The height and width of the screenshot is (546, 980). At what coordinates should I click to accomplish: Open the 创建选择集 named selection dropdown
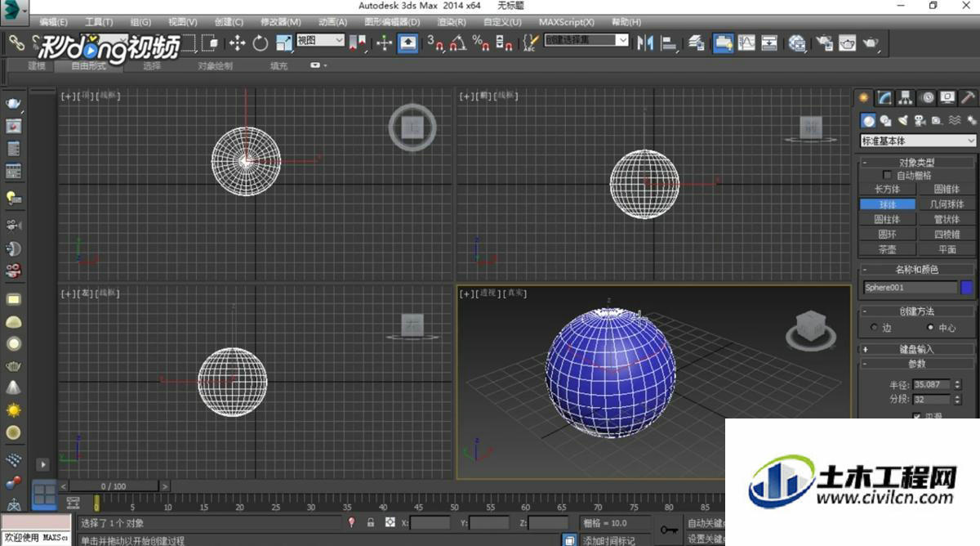(587, 40)
